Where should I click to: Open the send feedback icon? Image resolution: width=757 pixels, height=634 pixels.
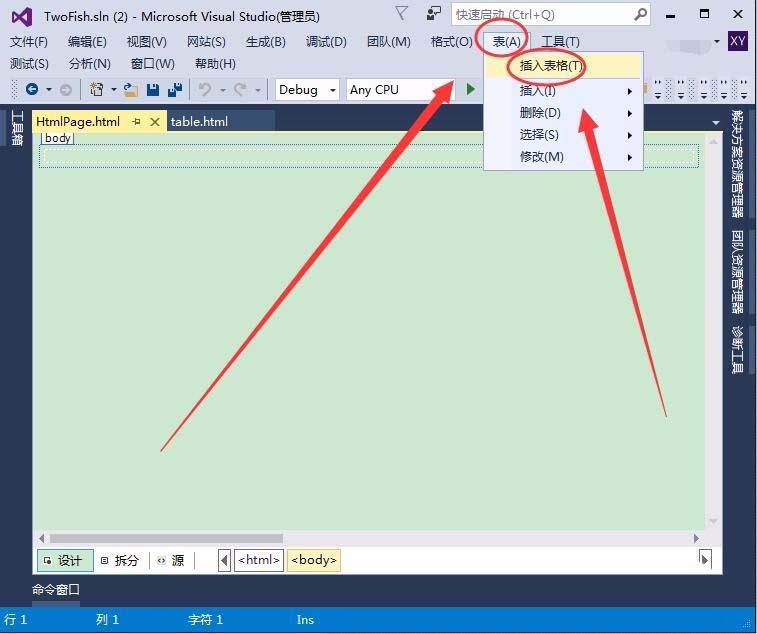coord(433,13)
